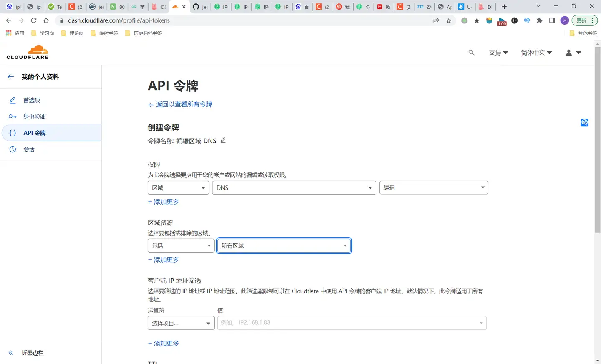Click 返回以查看所有令牌 link
Viewport: 601px width, 364px height.
(x=180, y=104)
